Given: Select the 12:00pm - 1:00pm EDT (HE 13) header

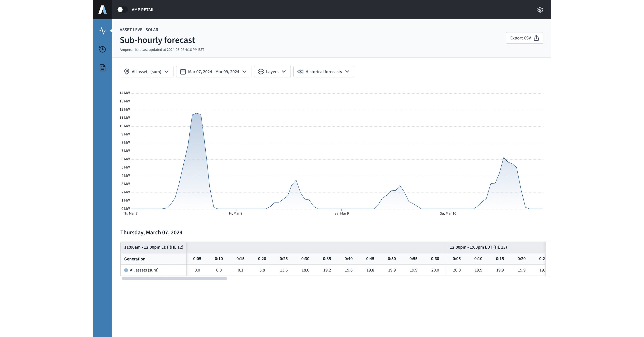Looking at the screenshot, I should pos(478,247).
